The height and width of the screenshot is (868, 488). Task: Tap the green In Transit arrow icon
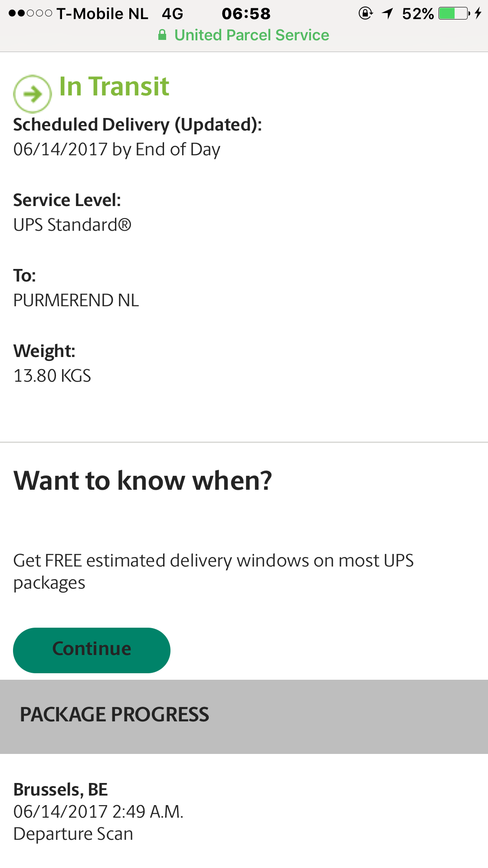coord(32,94)
